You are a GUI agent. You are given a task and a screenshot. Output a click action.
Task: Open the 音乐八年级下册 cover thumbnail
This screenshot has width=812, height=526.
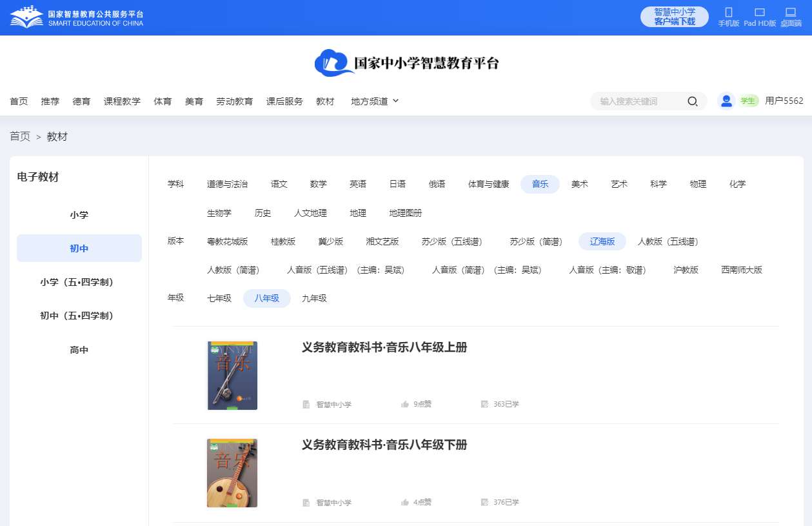point(232,473)
